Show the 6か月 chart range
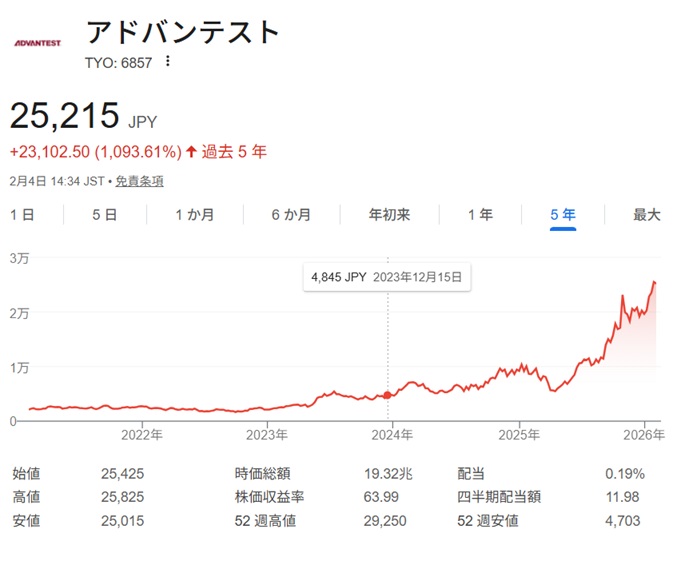 (x=290, y=214)
